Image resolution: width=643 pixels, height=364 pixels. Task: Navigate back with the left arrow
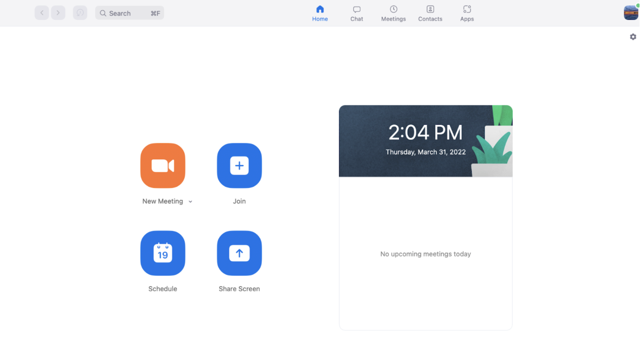click(x=42, y=13)
